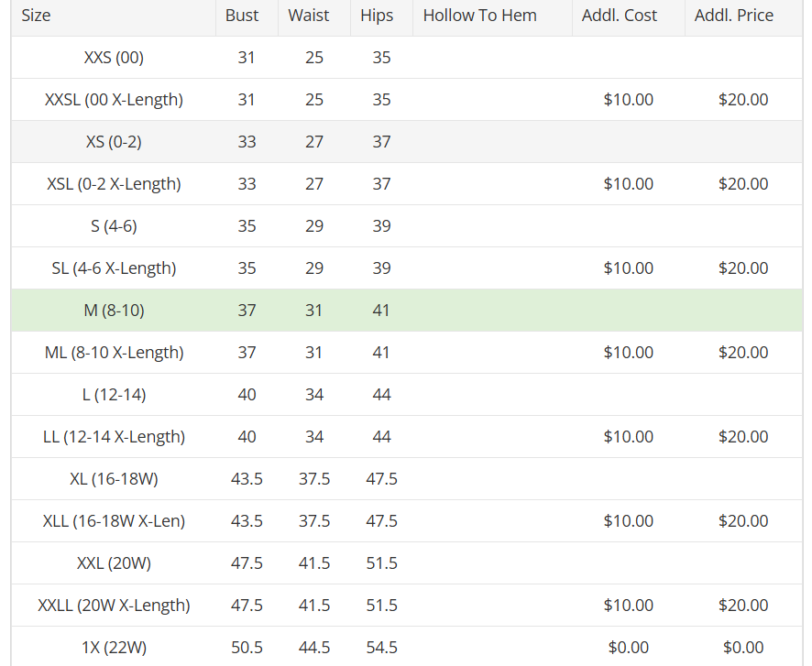This screenshot has width=812, height=666.
Task: Select the S (4-6) size row
Action: coord(407,226)
